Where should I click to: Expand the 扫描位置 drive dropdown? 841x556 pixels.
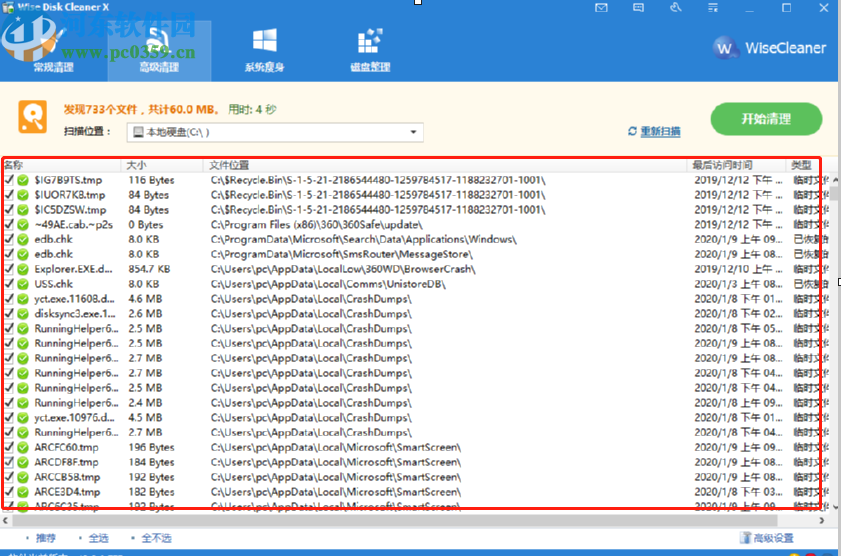[414, 132]
